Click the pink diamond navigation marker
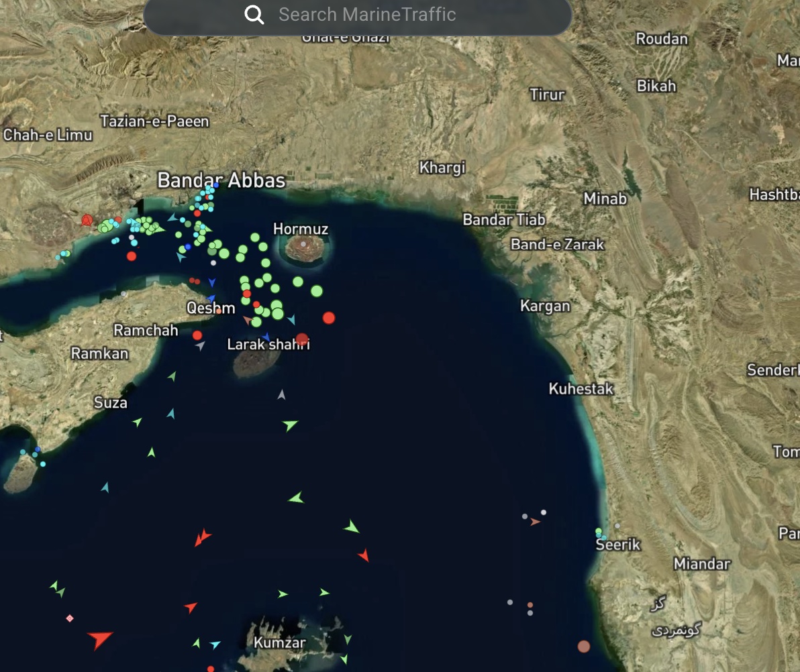The height and width of the screenshot is (672, 800). tap(70, 618)
